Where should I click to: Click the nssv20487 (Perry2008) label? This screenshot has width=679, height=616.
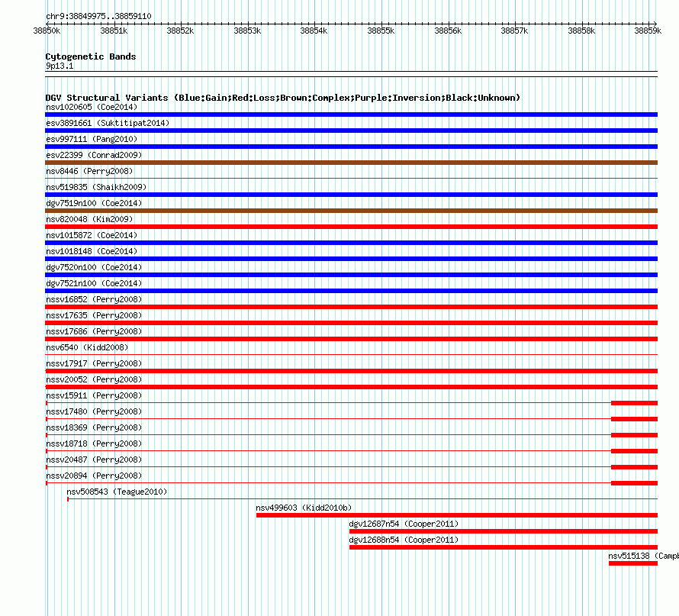pos(94,460)
